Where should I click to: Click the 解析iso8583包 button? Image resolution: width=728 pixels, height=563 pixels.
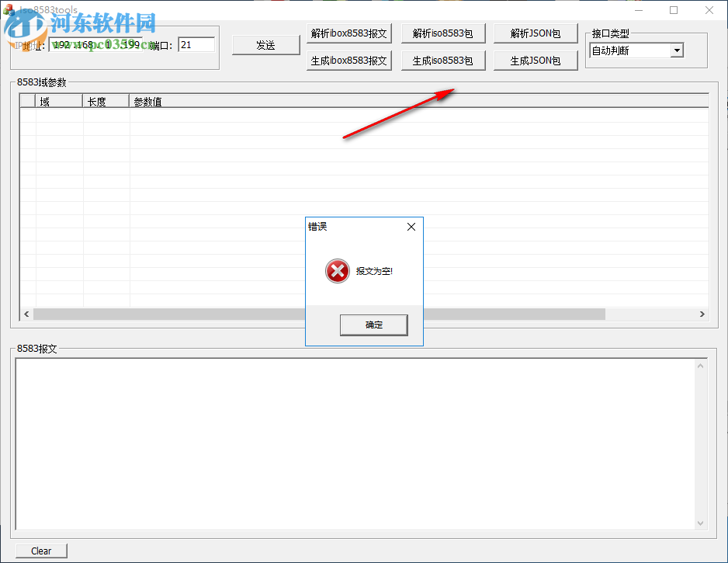443,33
